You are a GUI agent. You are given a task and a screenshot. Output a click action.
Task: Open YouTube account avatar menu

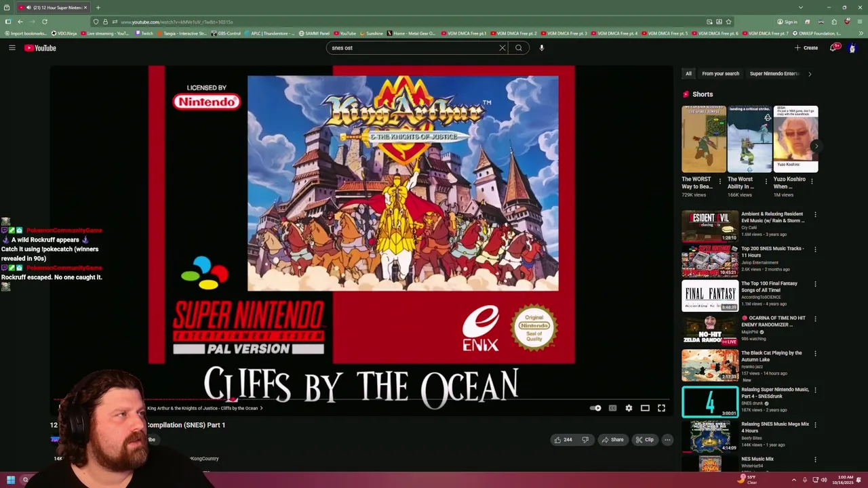(852, 47)
